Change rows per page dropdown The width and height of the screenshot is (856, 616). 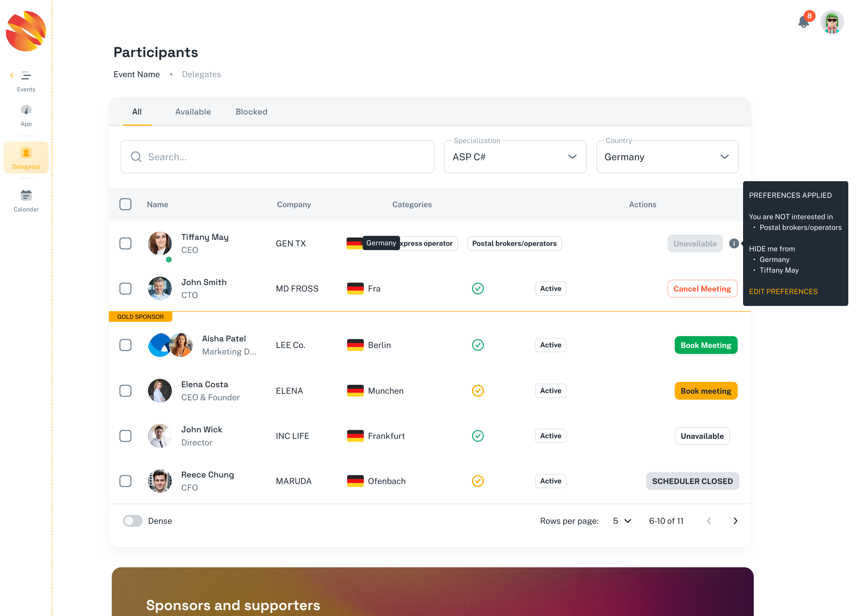pyautogui.click(x=621, y=521)
